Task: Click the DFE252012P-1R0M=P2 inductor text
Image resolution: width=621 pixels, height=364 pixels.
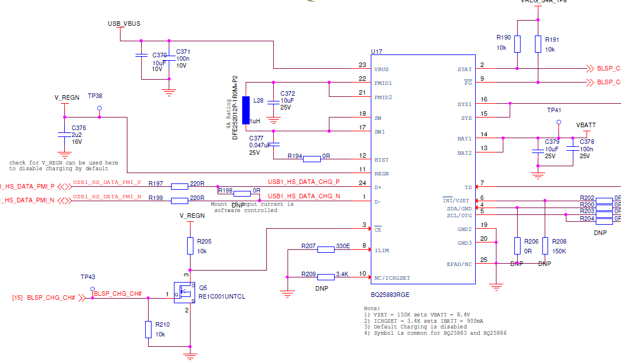Action: pyautogui.click(x=235, y=107)
